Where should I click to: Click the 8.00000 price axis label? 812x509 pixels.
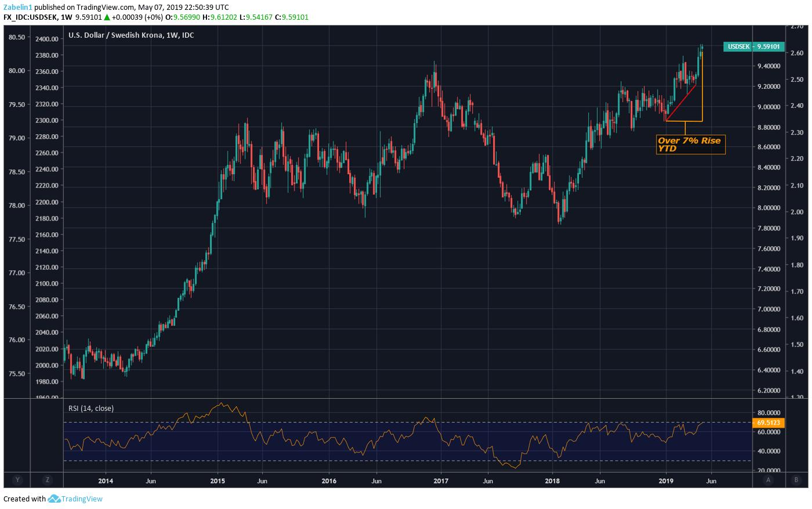[768, 208]
